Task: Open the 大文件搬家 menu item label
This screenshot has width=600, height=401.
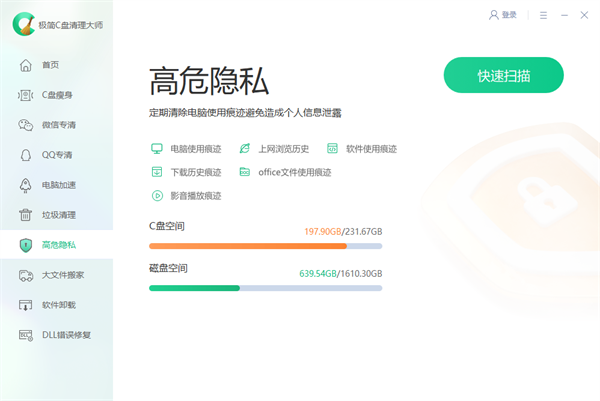Action: tap(63, 275)
